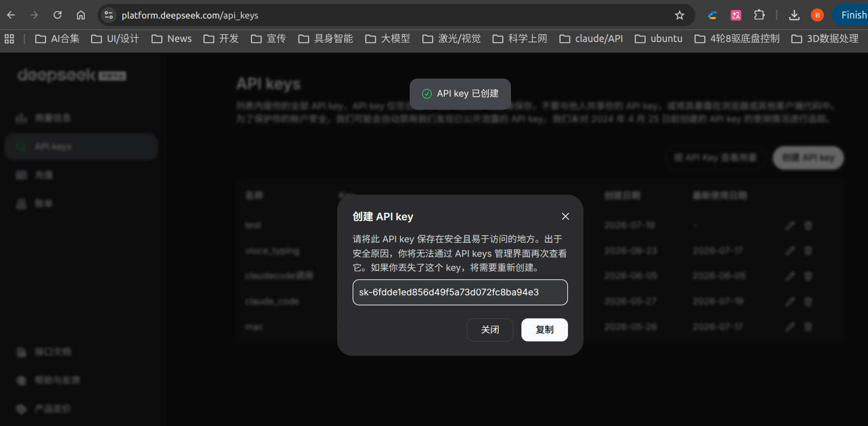Open the browser home page icon
The height and width of the screenshot is (426, 868).
pos(81,15)
